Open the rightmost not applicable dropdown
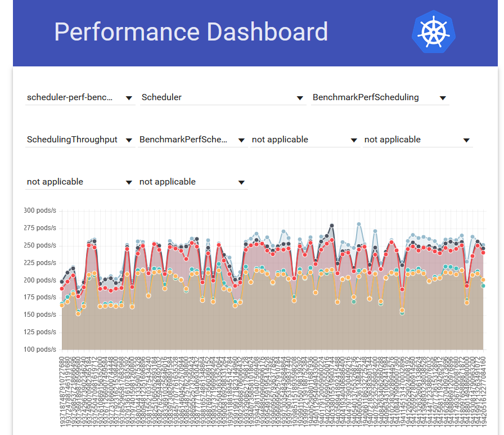Screen dimensions: 504x435 pyautogui.click(x=466, y=140)
